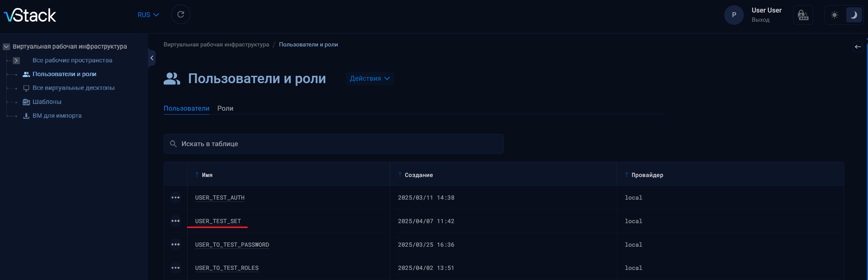Expand Все рабочие пространства tree node

[16, 61]
